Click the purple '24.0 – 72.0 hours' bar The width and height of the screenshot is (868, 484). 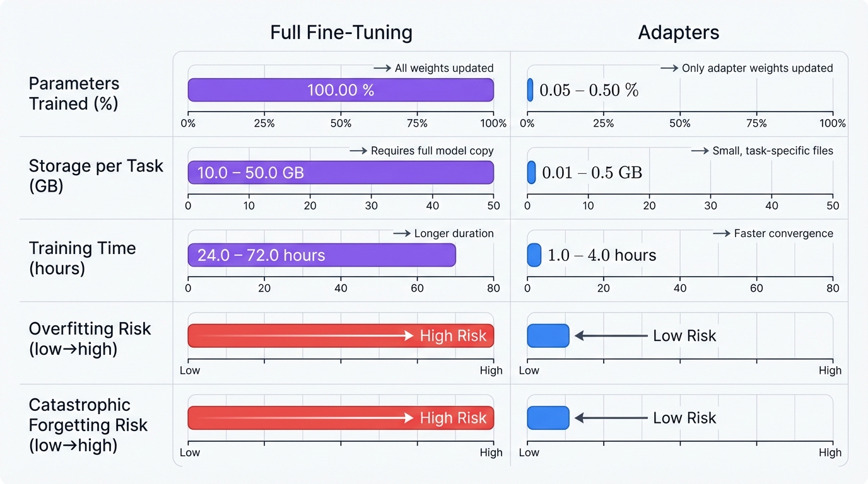[321, 255]
